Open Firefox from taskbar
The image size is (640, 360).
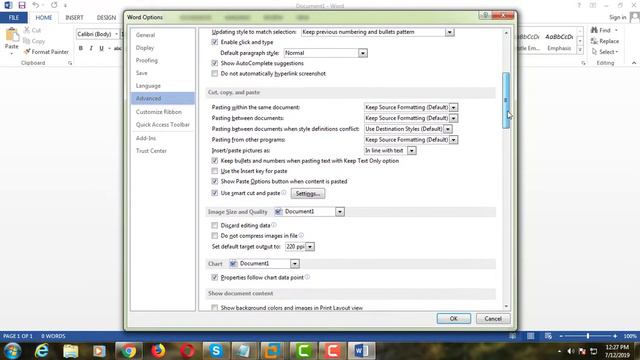[x=158, y=351]
